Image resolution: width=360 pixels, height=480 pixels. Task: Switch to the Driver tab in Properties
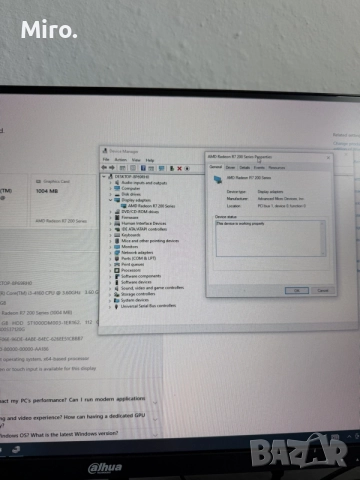click(230, 167)
